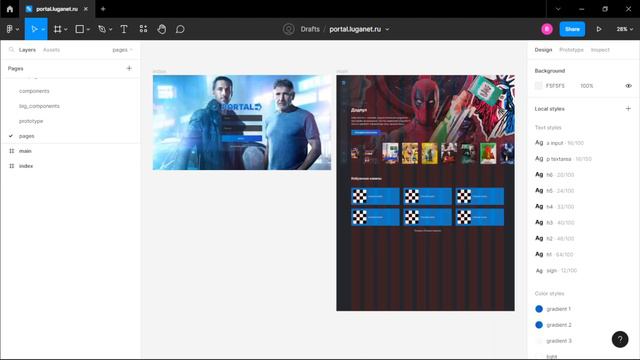Click the Share button
The height and width of the screenshot is (360, 640).
(572, 29)
